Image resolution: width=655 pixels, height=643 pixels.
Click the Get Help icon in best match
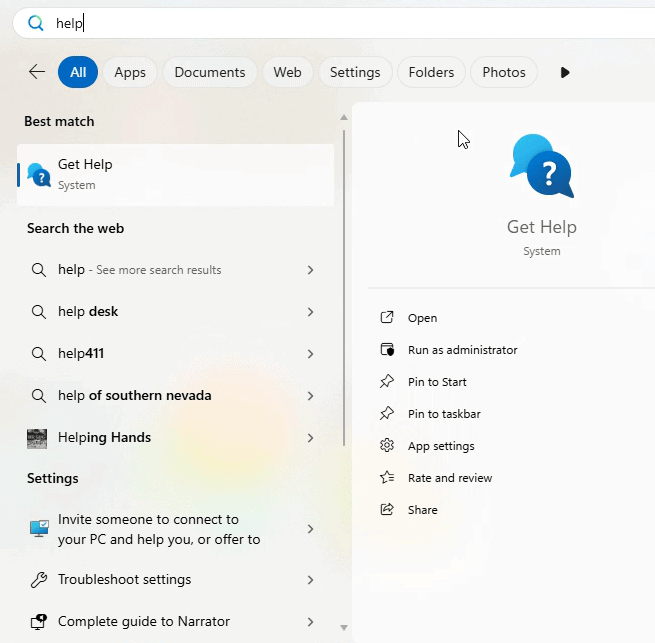(39, 175)
